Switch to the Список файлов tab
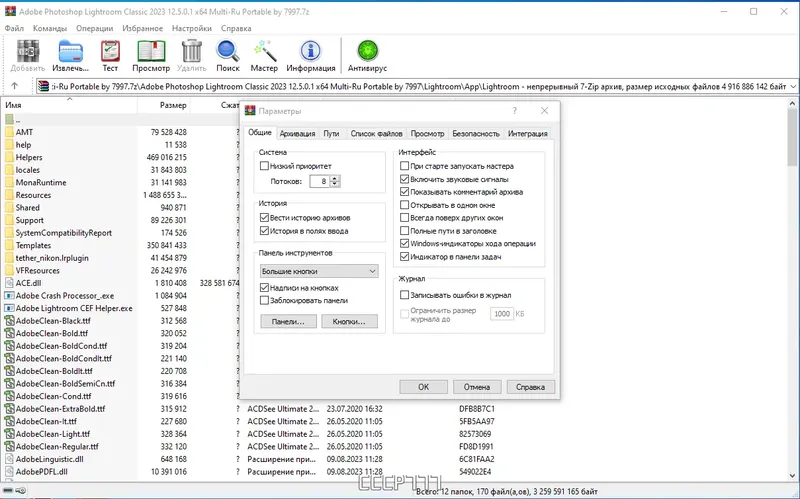The width and height of the screenshot is (800, 499). pyautogui.click(x=377, y=134)
